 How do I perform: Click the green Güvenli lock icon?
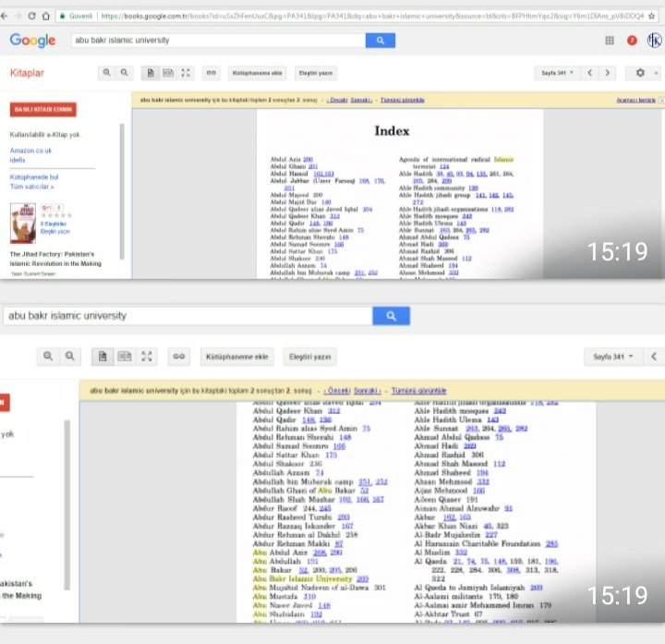(63, 16)
